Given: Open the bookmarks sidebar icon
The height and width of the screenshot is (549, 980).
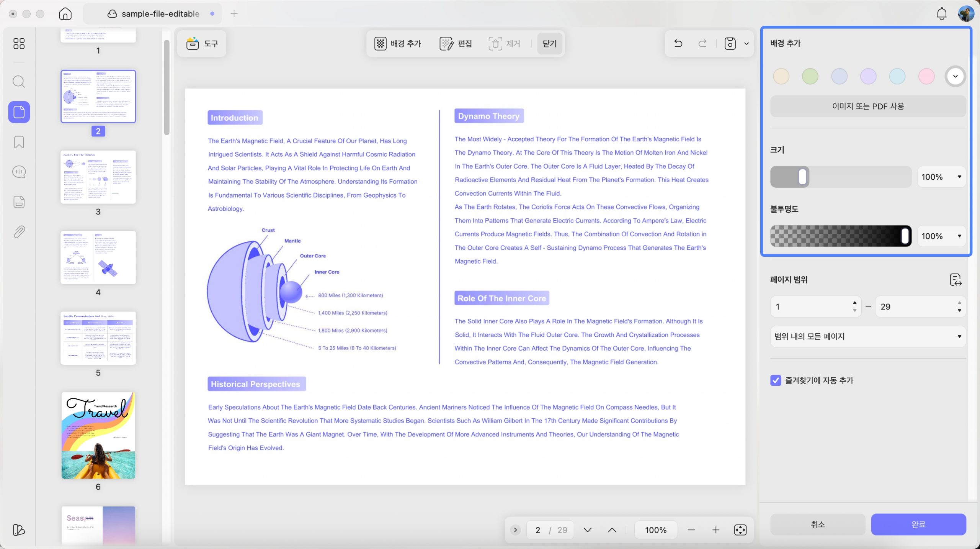Looking at the screenshot, I should tap(19, 142).
